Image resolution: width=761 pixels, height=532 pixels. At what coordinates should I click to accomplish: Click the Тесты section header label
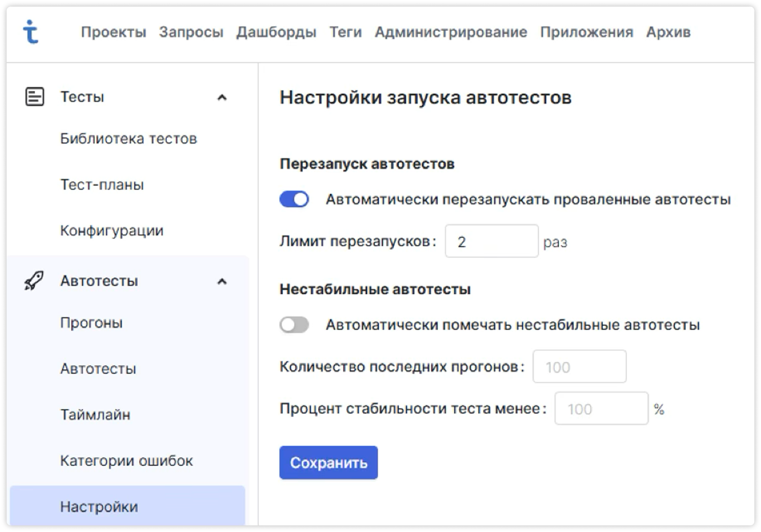tap(82, 97)
